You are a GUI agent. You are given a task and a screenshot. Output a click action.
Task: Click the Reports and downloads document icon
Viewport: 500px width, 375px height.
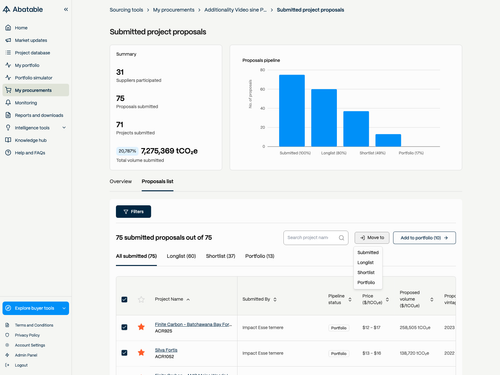8,115
